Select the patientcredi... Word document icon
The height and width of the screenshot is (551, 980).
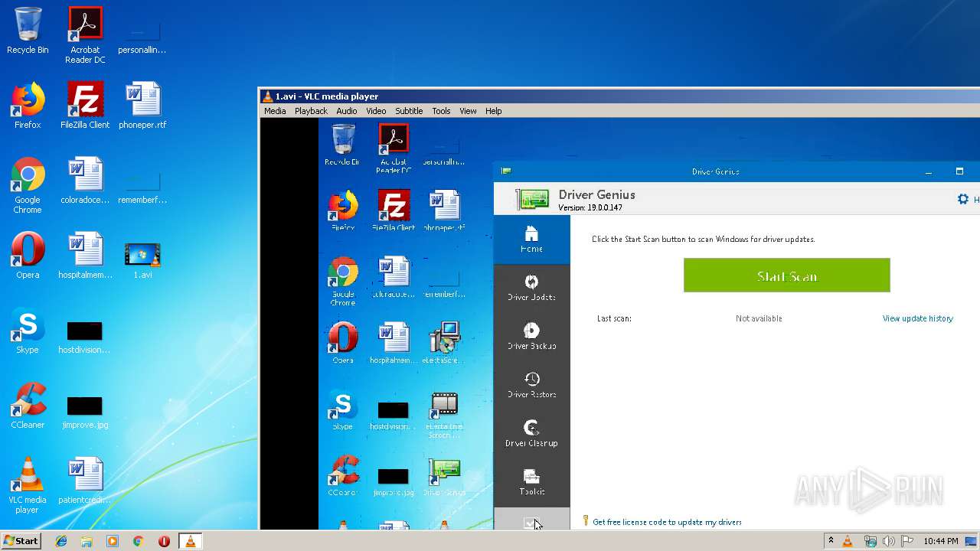coord(85,481)
